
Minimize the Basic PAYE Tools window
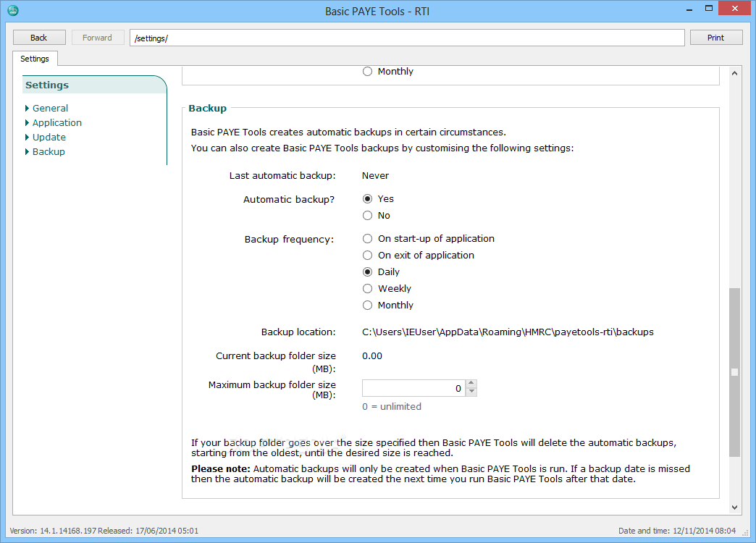(x=689, y=9)
